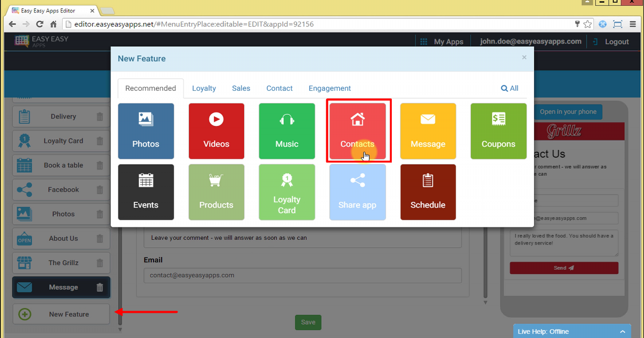Click the browser address bar
The width and height of the screenshot is (644, 338).
317,24
